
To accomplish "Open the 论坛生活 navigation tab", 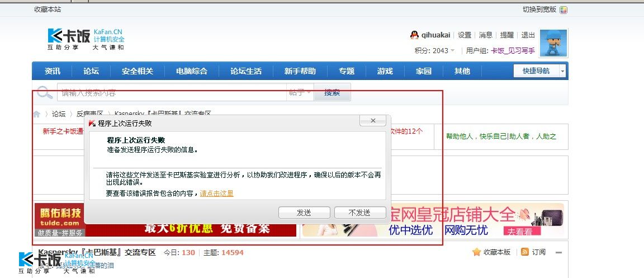I will coord(245,71).
